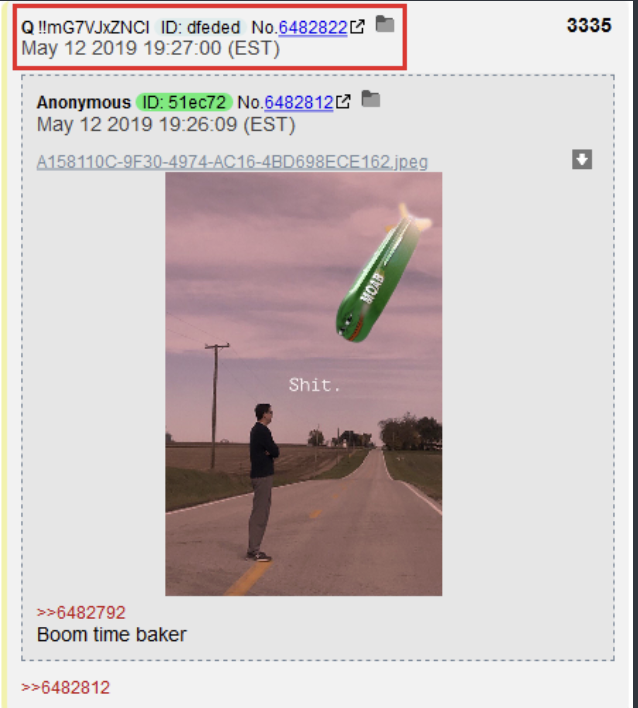Open post number 6482812 link

click(298, 102)
